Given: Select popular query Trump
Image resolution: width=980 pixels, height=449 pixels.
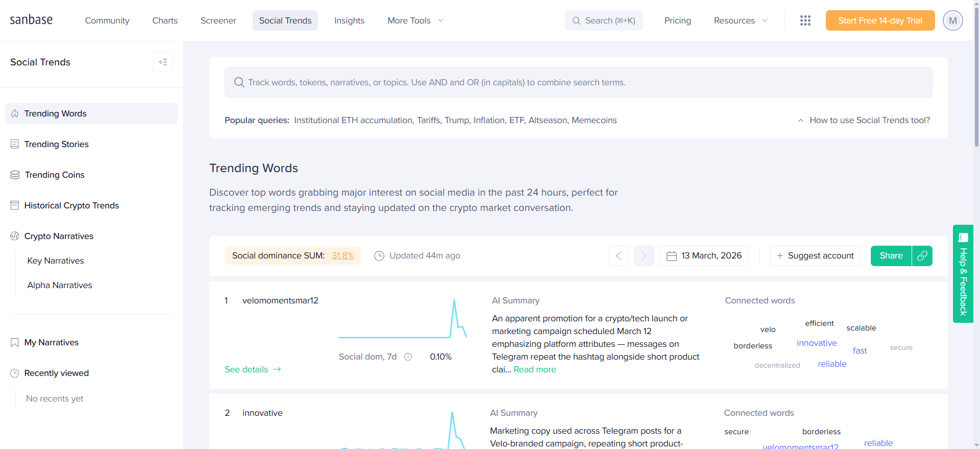Looking at the screenshot, I should [457, 120].
